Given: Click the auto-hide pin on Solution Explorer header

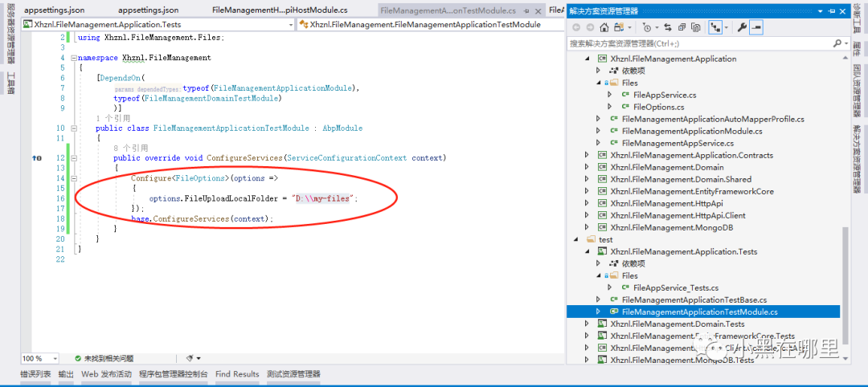Looking at the screenshot, I should 832,11.
